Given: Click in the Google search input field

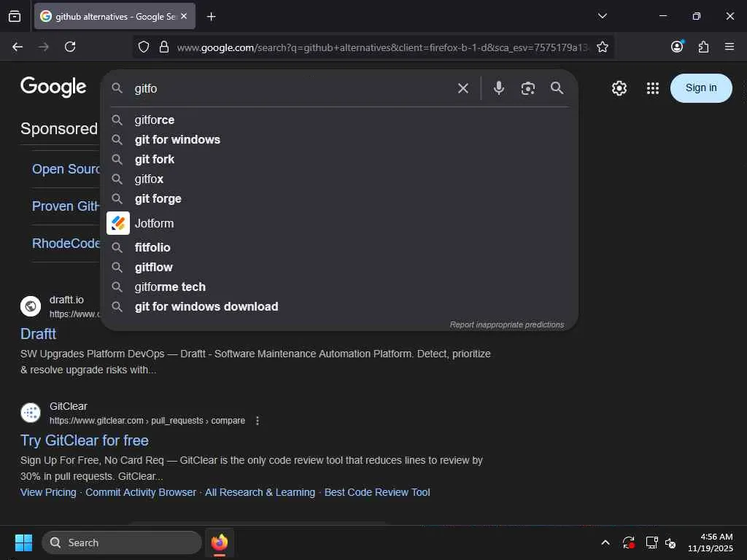Looking at the screenshot, I should (x=290, y=88).
